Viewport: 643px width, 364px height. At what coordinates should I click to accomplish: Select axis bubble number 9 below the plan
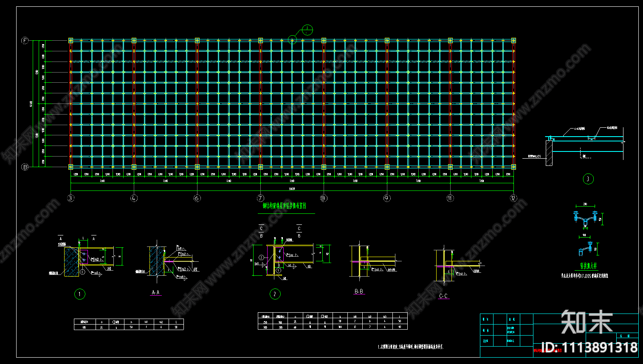387,198
